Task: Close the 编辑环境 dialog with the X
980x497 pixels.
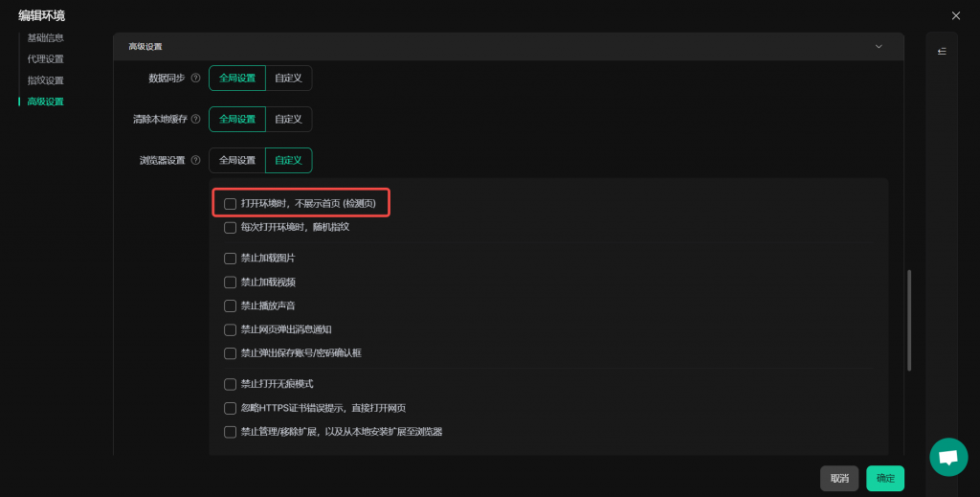Action: 955,15
